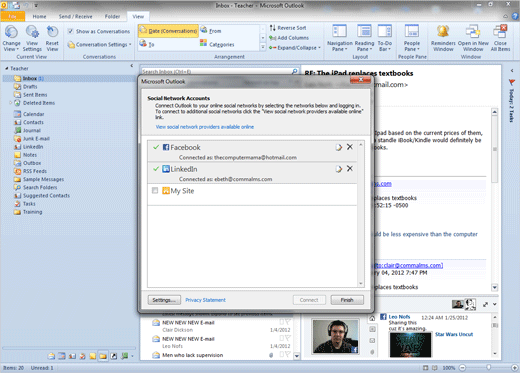
Task: Select the View ribbon tab
Action: coord(138,16)
